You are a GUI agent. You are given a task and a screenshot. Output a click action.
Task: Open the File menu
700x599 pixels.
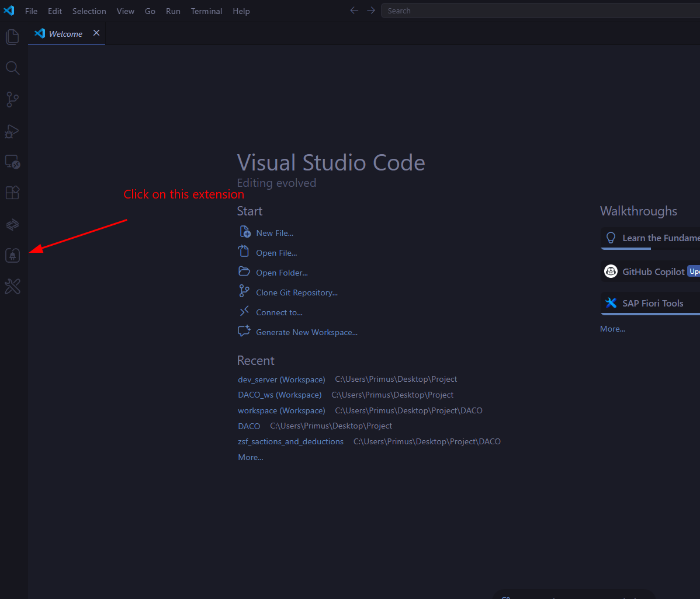pos(31,11)
